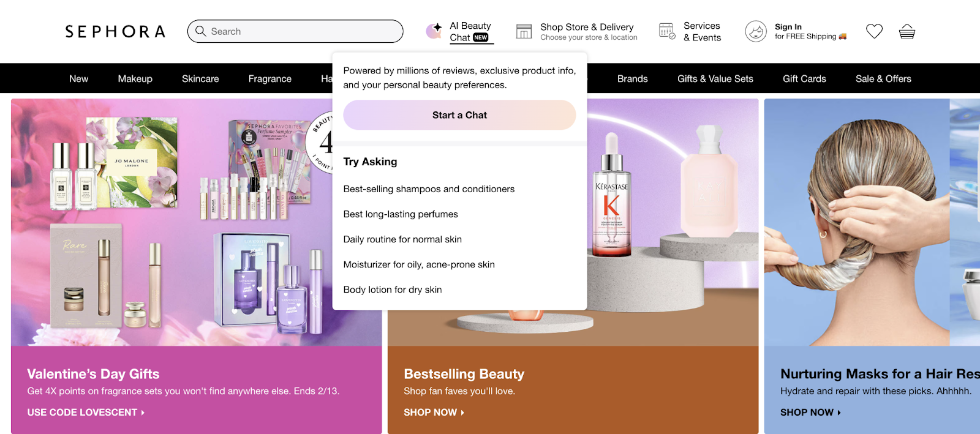The height and width of the screenshot is (434, 980).
Task: Select the Fragrance menu item
Action: point(270,78)
